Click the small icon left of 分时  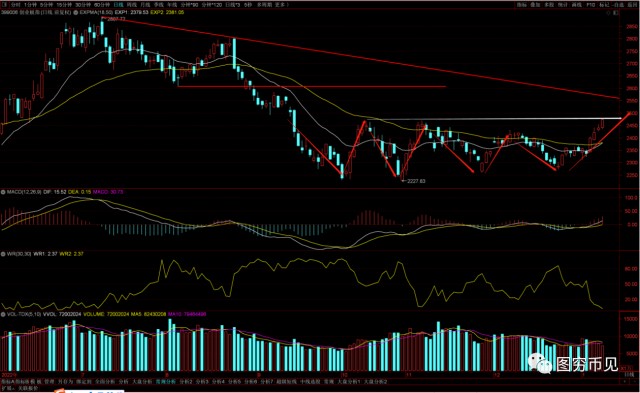5,4
